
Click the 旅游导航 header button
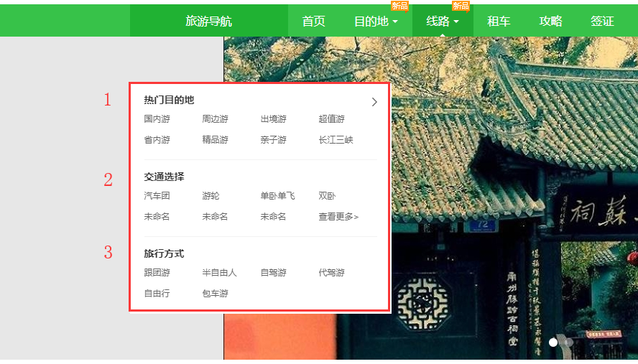coord(208,22)
